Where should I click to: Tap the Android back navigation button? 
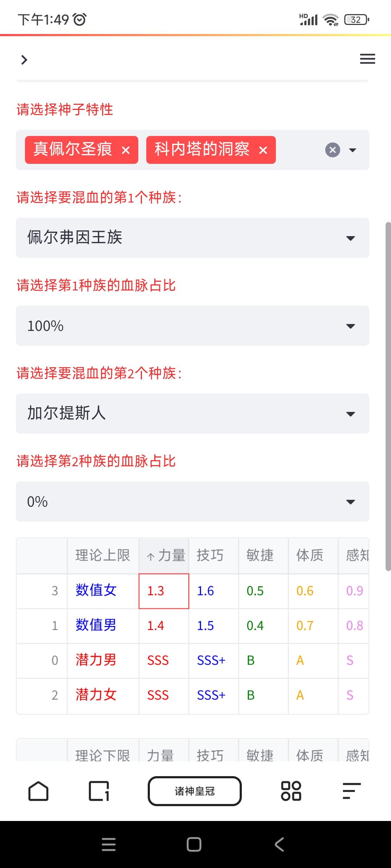click(279, 845)
